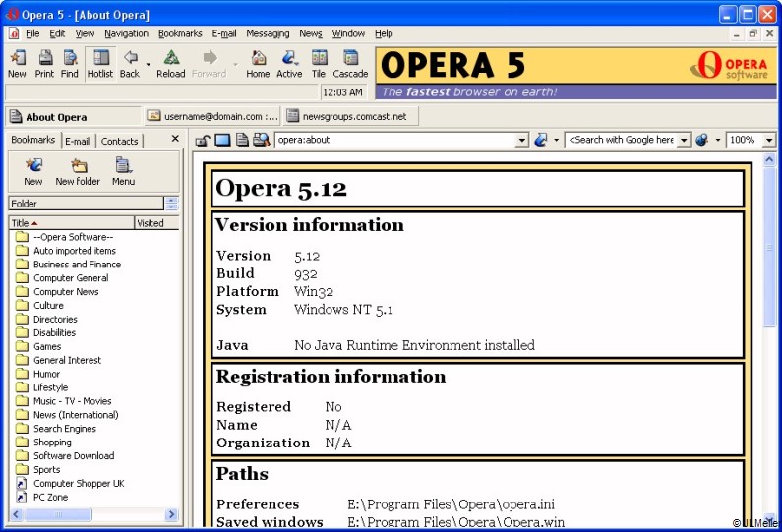The height and width of the screenshot is (532, 782).
Task: Go Back using the toolbar arrow
Action: [x=130, y=64]
